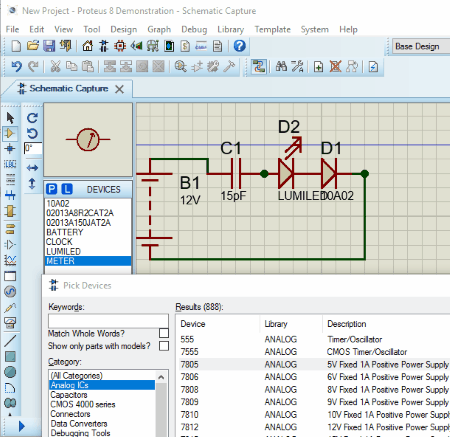Open the Debug menu
Screen dimensions: 450x437
coord(194,29)
